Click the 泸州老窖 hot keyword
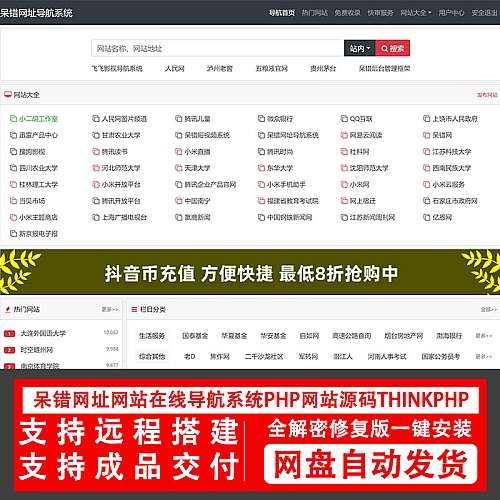Screen dimensions: 500x500 coord(220,69)
